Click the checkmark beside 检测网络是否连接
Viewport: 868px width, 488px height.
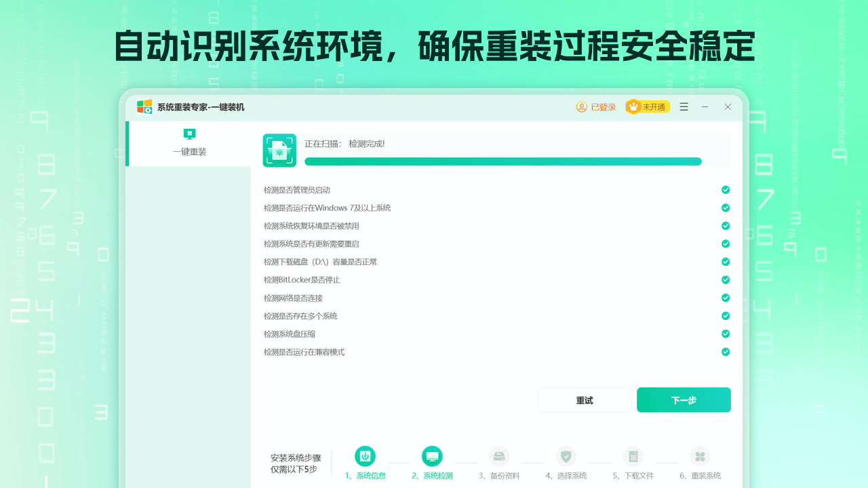(x=725, y=298)
